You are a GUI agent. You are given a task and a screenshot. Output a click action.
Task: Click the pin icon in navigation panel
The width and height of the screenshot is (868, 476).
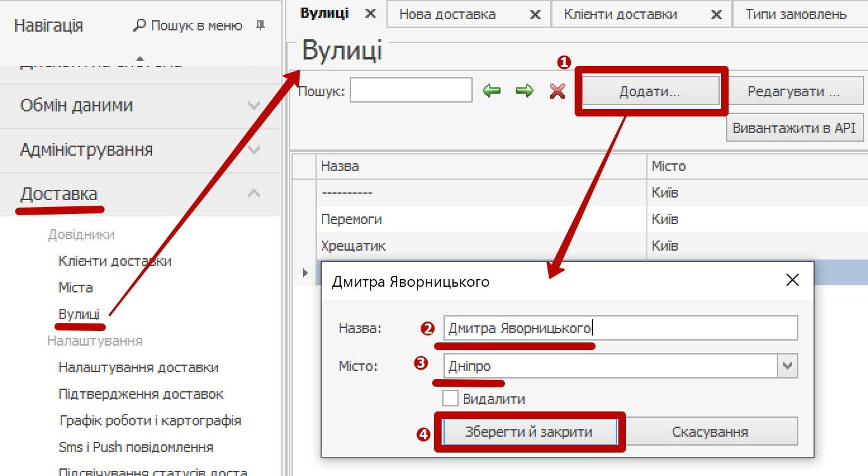point(260,26)
